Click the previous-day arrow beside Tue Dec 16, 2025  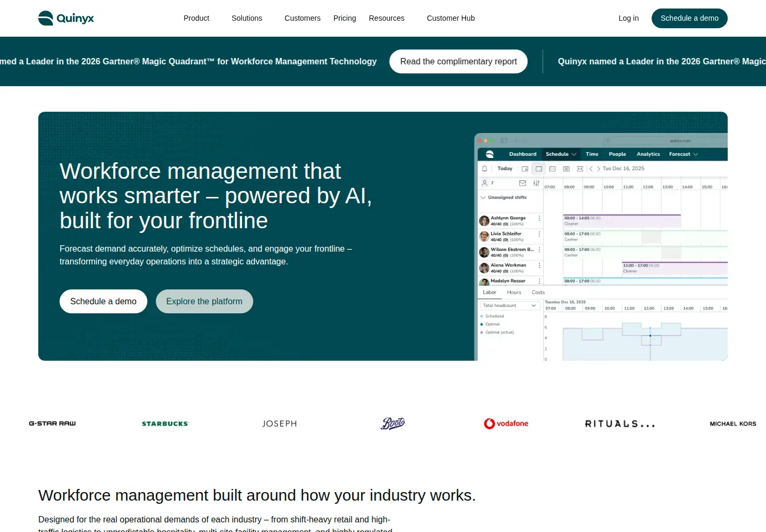591,169
